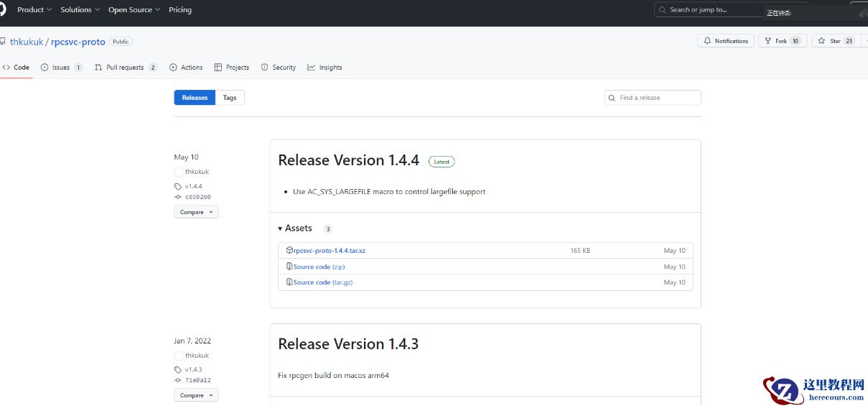Screen dimensions: 868x406
Task: Switch to the Tags view
Action: (230, 98)
